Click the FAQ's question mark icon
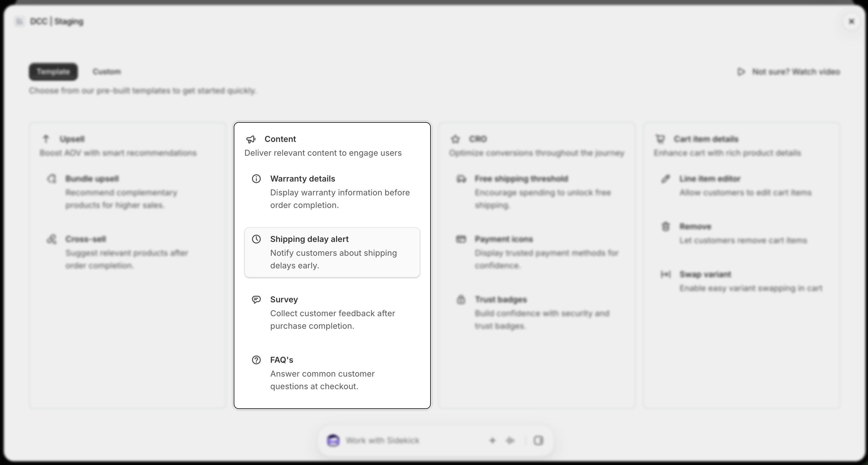The image size is (868, 465). tap(256, 360)
